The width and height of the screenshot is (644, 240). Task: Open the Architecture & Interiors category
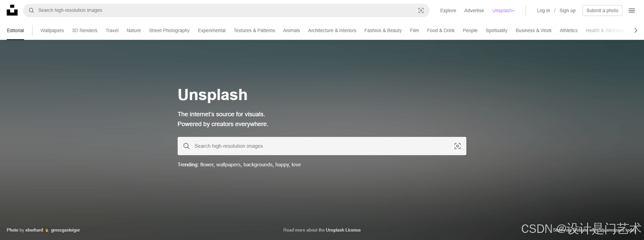(x=332, y=30)
